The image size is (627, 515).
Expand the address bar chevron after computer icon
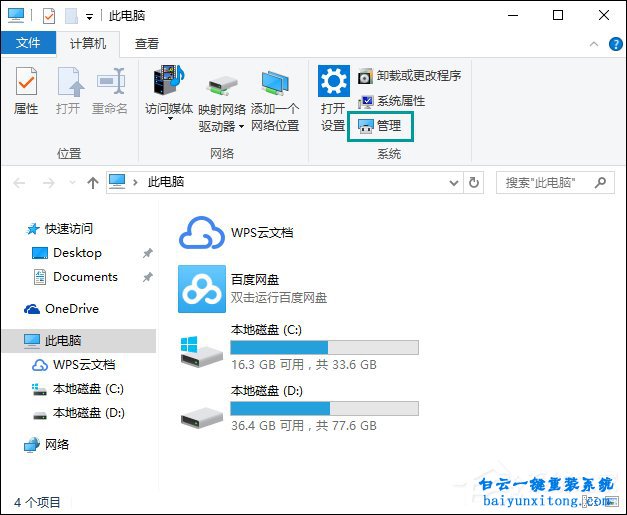(135, 182)
